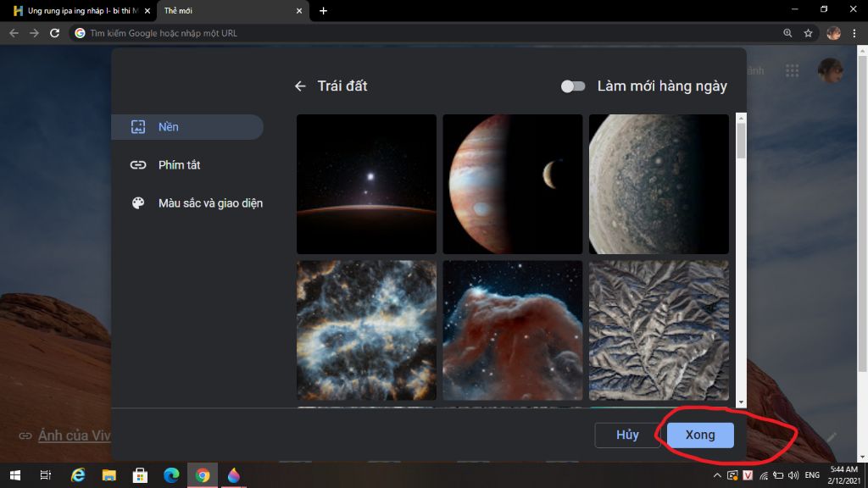
Task: Click the gallery scrollbar thumb
Action: 741,141
